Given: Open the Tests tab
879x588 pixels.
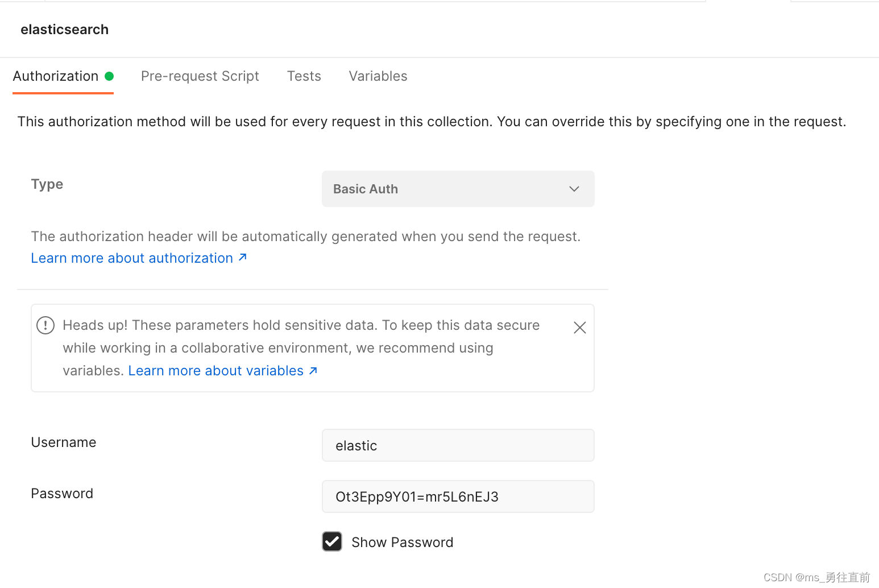Looking at the screenshot, I should click(x=304, y=76).
